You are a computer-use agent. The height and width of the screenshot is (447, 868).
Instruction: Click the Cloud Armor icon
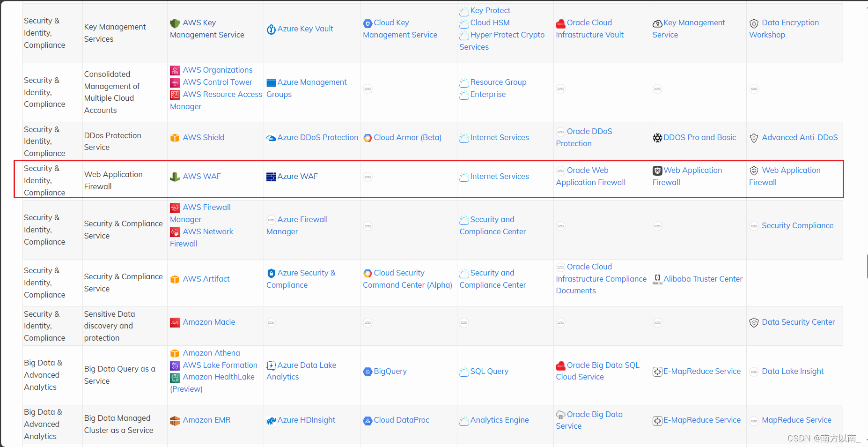368,138
